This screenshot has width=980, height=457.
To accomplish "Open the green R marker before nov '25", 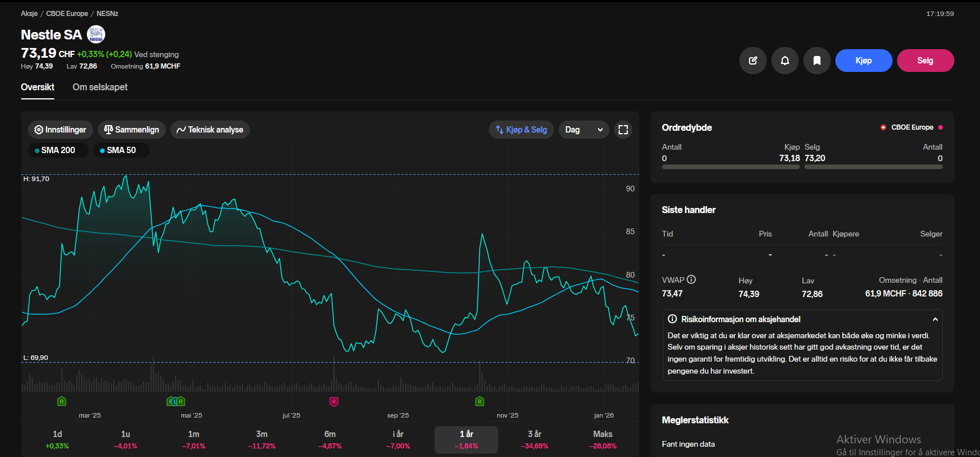I will (480, 402).
